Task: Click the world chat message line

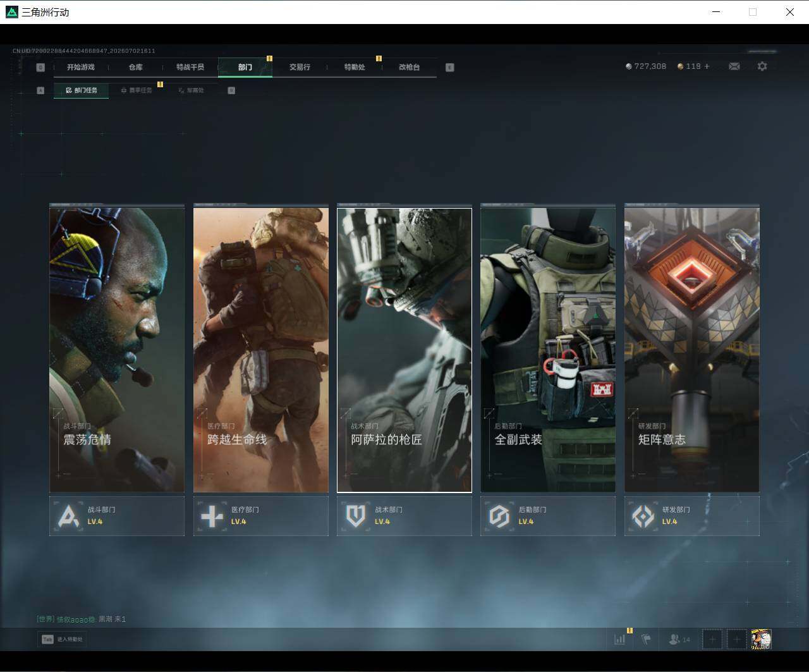Action: click(82, 619)
